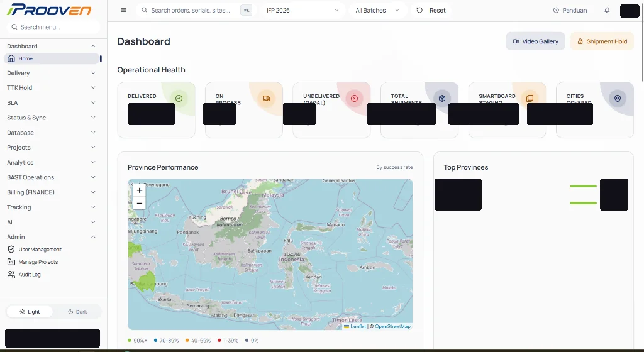Click the Cities Covered pin icon

pos(618,98)
